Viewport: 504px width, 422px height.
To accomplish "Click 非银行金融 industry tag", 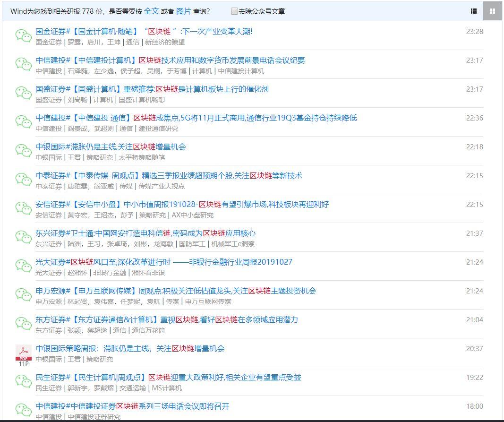I will tap(110, 273).
